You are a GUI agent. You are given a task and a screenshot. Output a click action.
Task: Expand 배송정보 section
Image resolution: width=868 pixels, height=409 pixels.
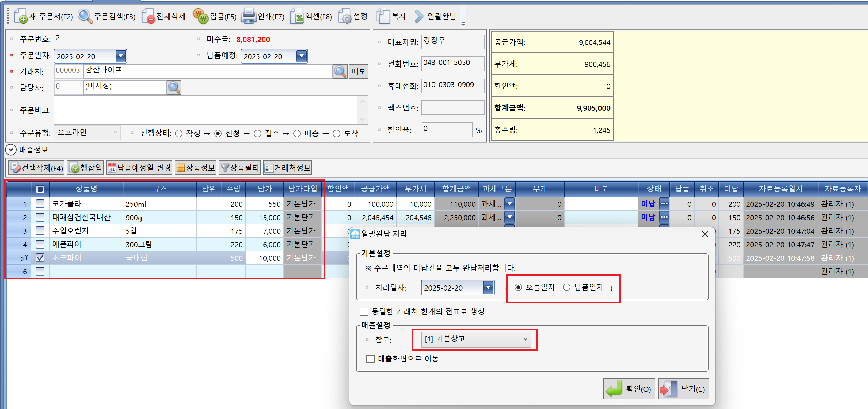pyautogui.click(x=11, y=149)
